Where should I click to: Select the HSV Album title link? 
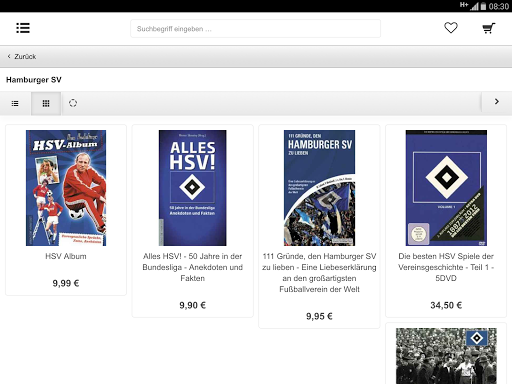tap(66, 256)
